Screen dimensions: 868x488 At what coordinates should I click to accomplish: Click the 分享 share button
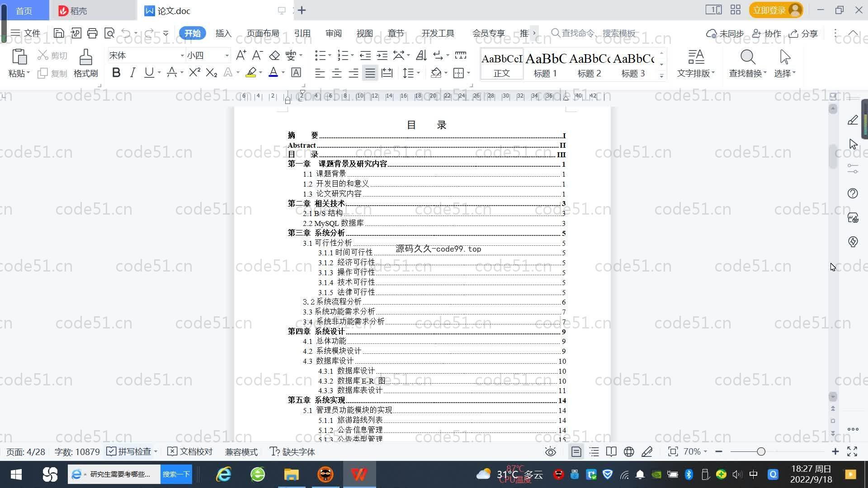[803, 33]
